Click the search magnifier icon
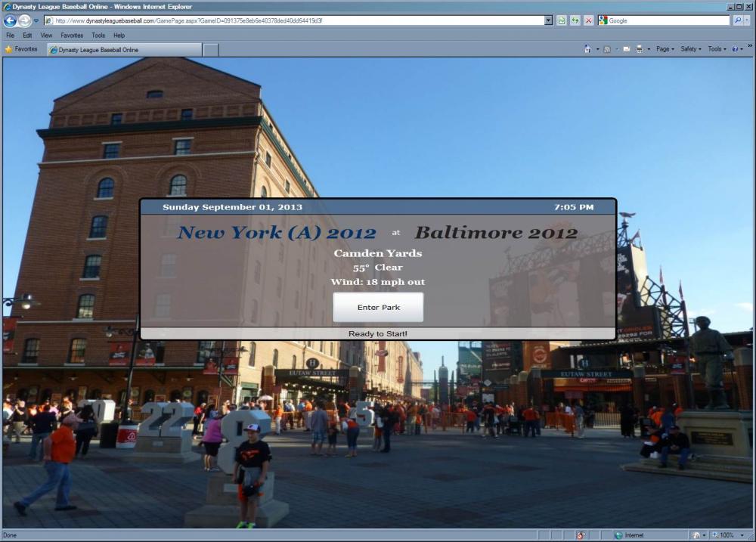 click(x=738, y=20)
